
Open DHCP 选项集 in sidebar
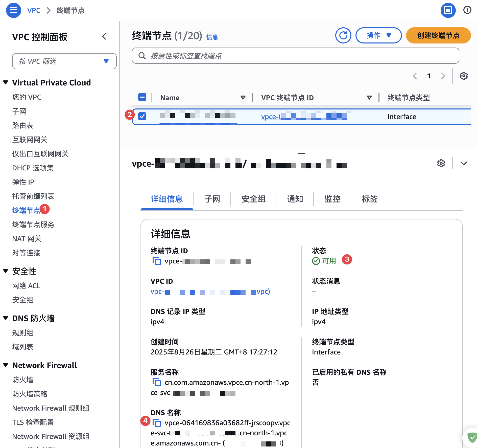tap(33, 168)
